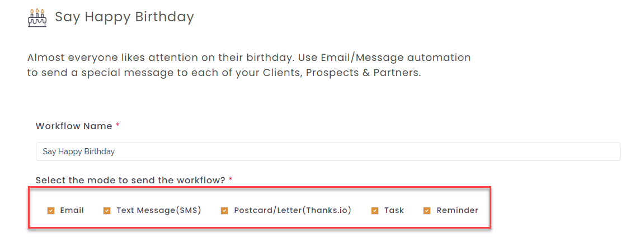
Task: Click the Say Happy Birthday page heading
Action: tap(124, 17)
